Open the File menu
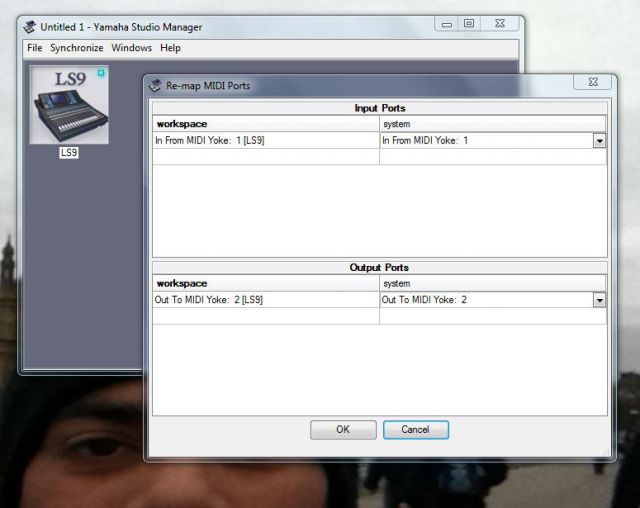The image size is (640, 508). (x=35, y=48)
